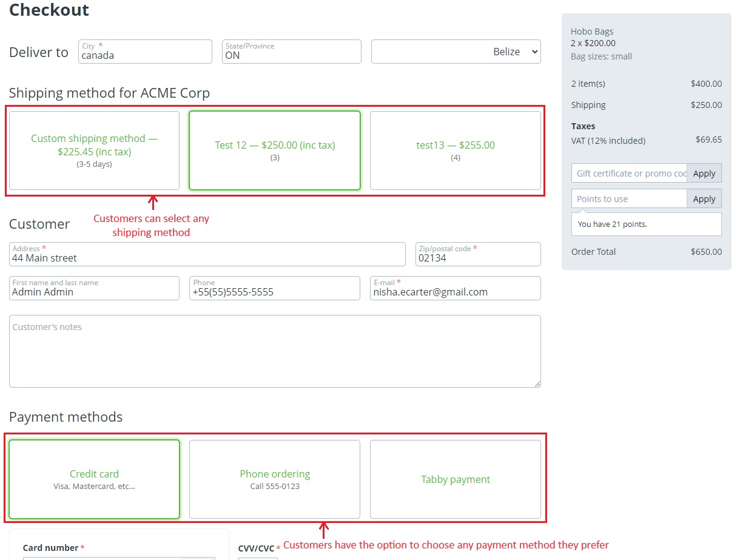This screenshot has height=560, width=740.
Task: Click the Shipping cost $250.00 value
Action: 706,105
